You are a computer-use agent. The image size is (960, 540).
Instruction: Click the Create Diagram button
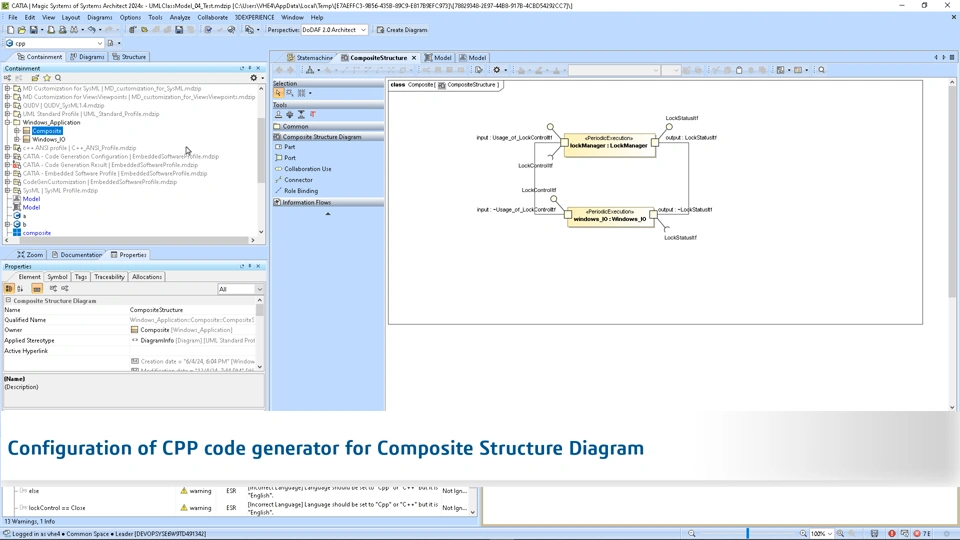click(401, 29)
